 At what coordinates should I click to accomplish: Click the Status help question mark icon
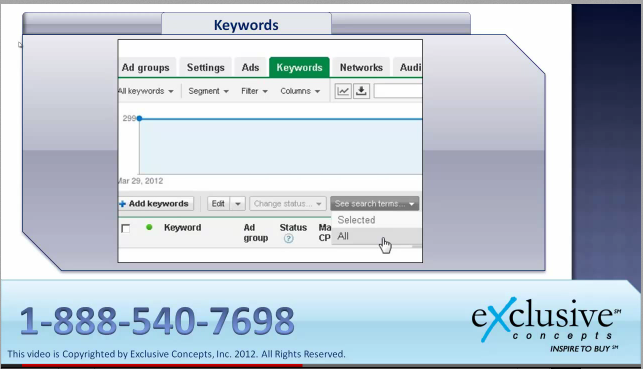(289, 238)
